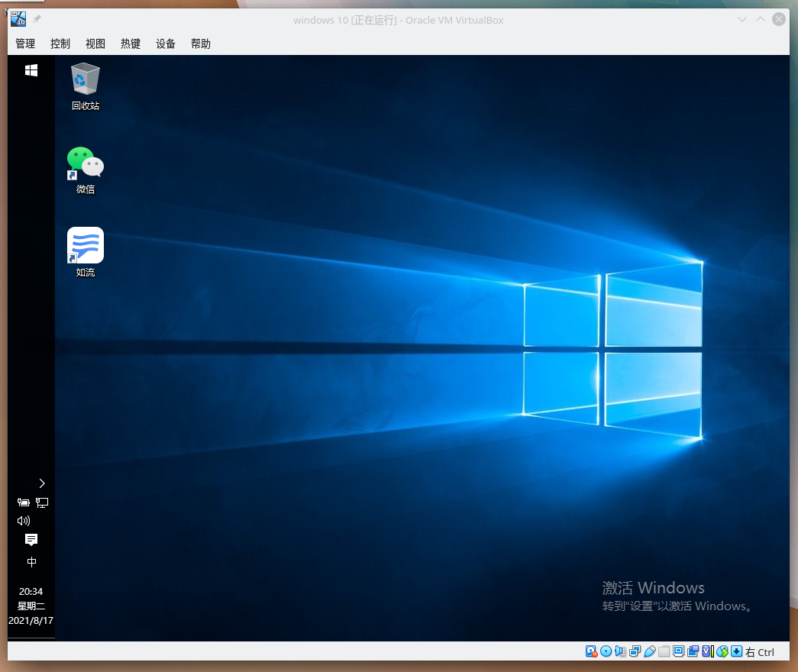Open the USB devices status icon
798x672 pixels.
649,651
